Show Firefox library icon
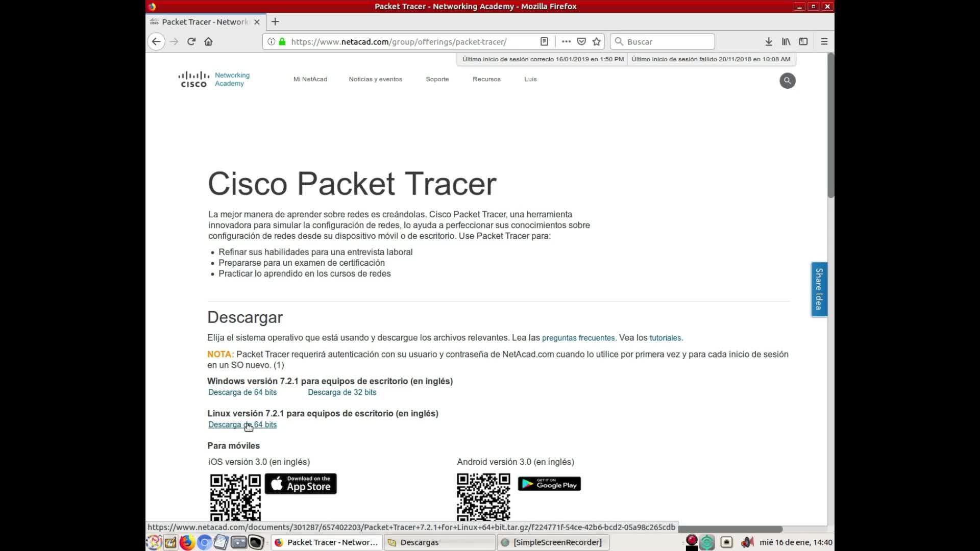Screen dimensions: 980x551 click(786, 42)
